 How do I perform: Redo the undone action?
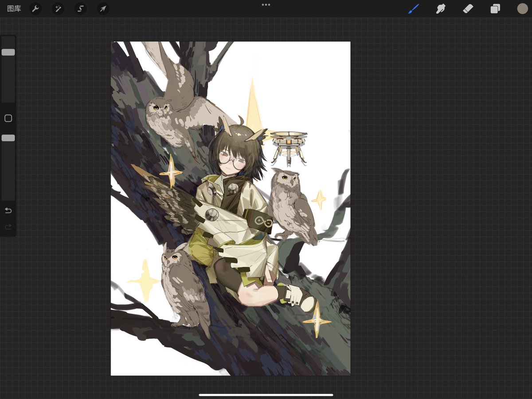coord(8,227)
